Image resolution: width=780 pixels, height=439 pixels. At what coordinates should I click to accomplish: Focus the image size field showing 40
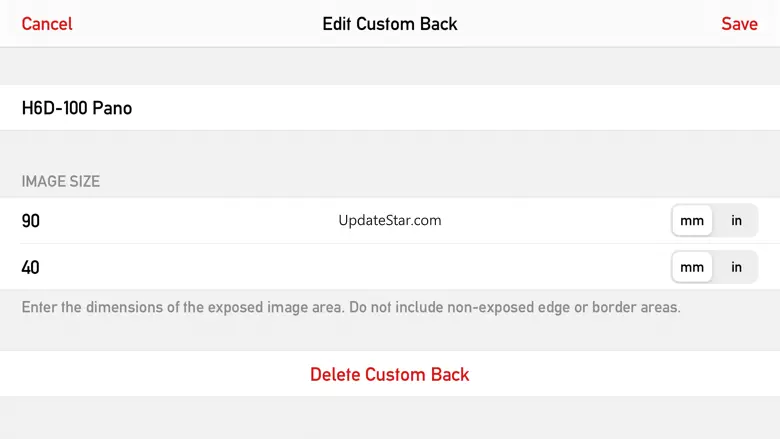(x=300, y=268)
